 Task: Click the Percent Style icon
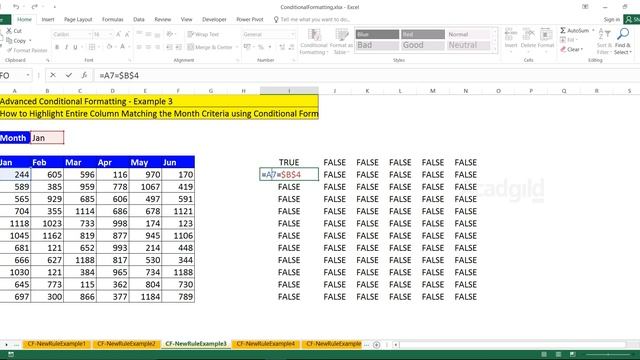pyautogui.click(x=261, y=47)
